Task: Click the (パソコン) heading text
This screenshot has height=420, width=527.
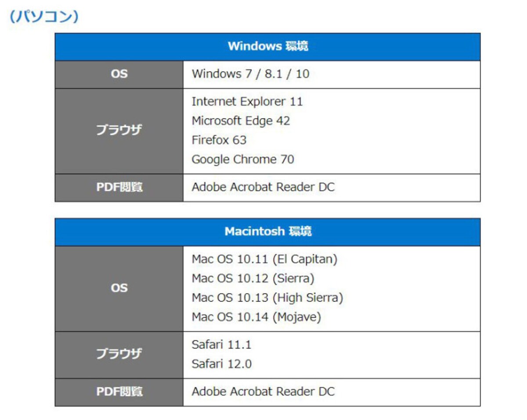Action: [44, 17]
